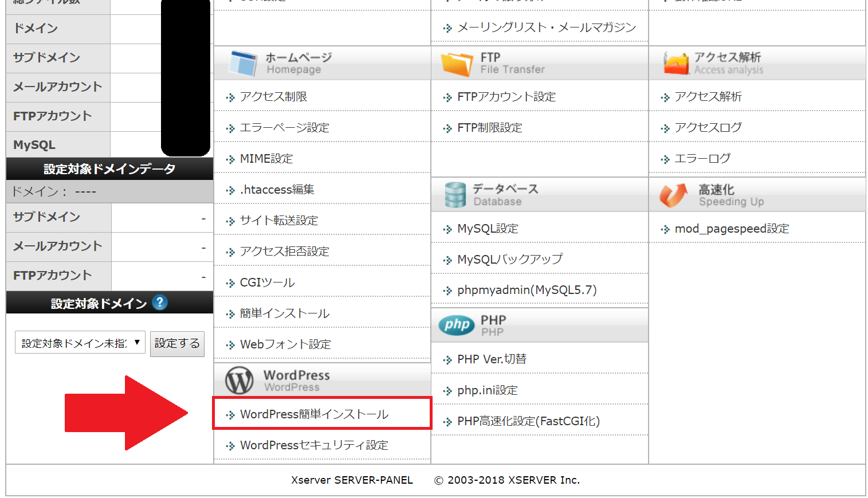The height and width of the screenshot is (498, 868).
Task: Open WordPressセキュリティ設定
Action: click(x=314, y=445)
